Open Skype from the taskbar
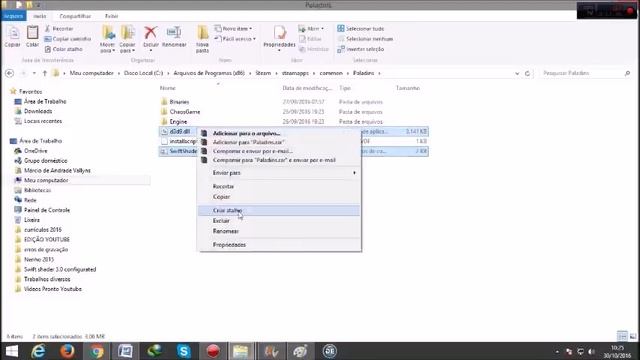The height and width of the screenshot is (360, 640). click(x=184, y=351)
